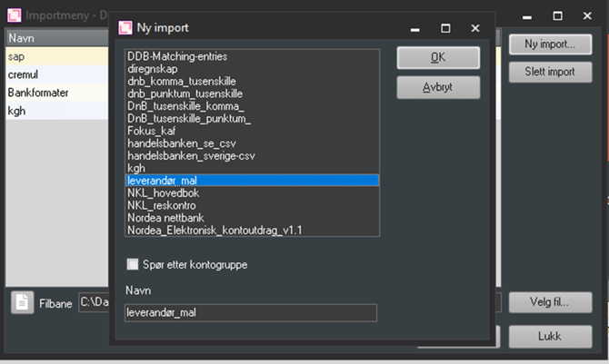609x364 pixels.
Task: Click the Ny import... button
Action: 550,44
